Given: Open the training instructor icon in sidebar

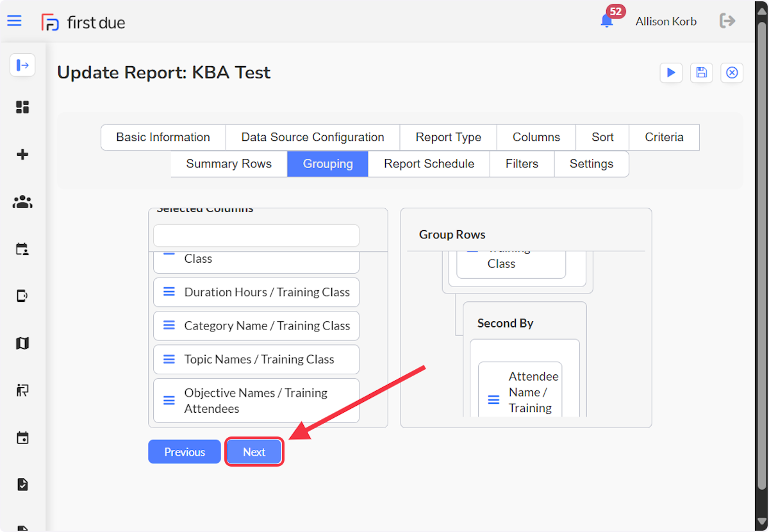Looking at the screenshot, I should (x=22, y=390).
